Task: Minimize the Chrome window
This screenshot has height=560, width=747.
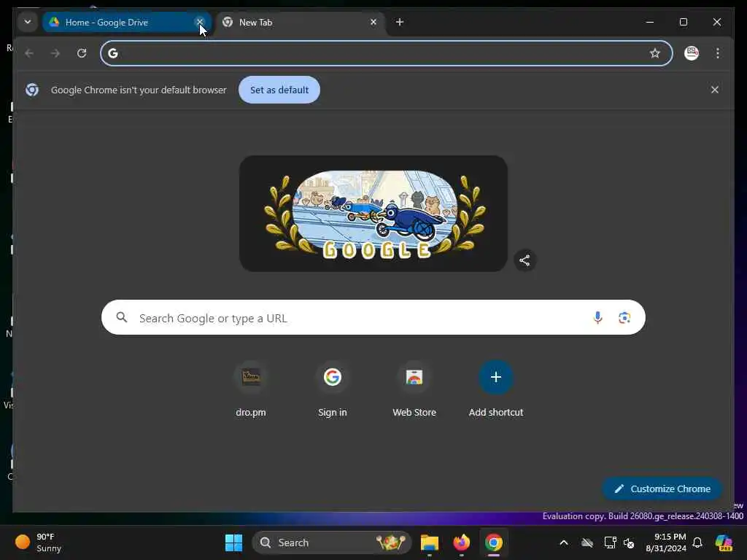Action: click(x=650, y=22)
